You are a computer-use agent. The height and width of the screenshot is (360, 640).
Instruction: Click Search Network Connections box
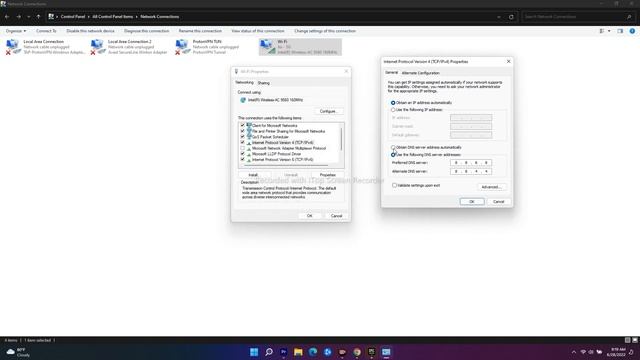coord(578,17)
